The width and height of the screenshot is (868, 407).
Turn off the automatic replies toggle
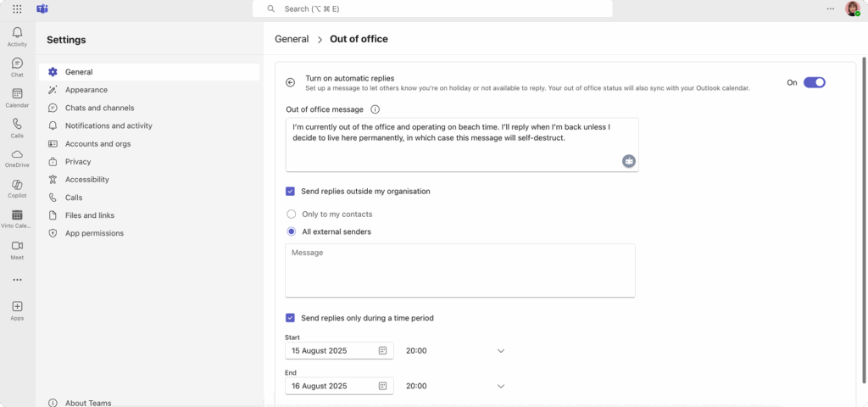click(814, 82)
